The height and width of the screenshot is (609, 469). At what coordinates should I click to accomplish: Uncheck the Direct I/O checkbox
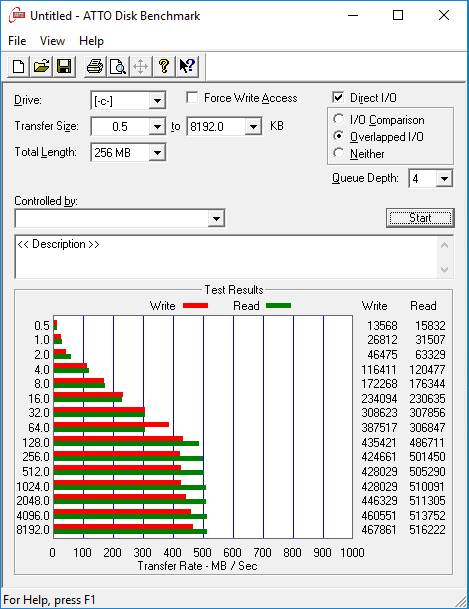click(338, 97)
